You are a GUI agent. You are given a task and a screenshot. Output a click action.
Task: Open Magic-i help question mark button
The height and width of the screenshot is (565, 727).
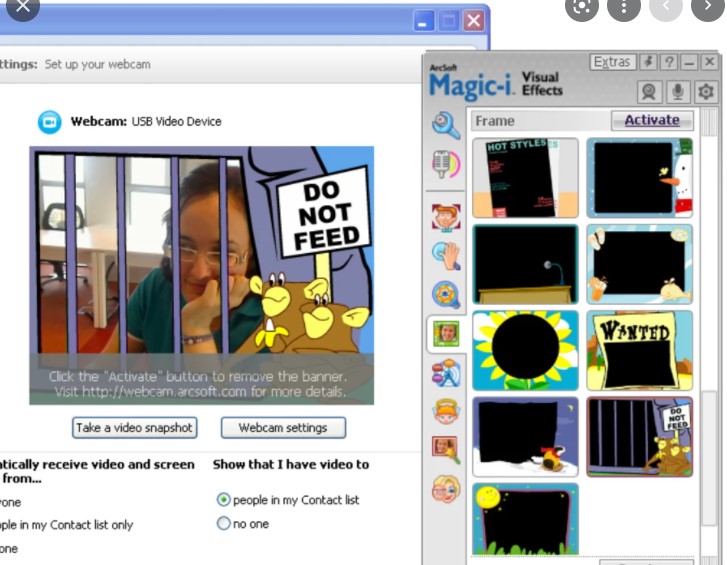669,62
